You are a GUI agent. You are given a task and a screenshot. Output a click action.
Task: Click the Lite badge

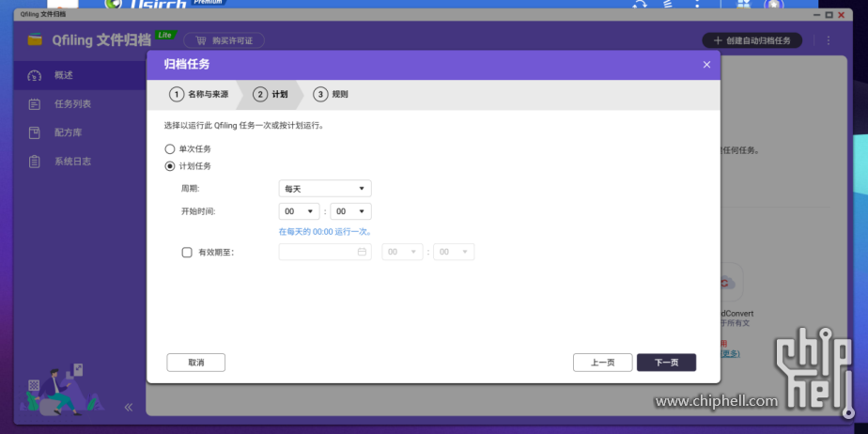(165, 35)
